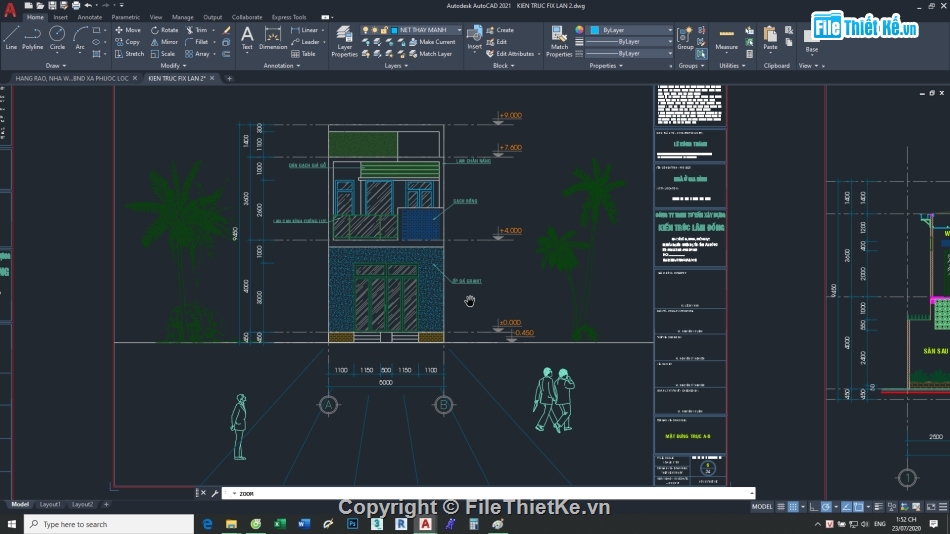Toggle grid display in status bar

click(781, 507)
